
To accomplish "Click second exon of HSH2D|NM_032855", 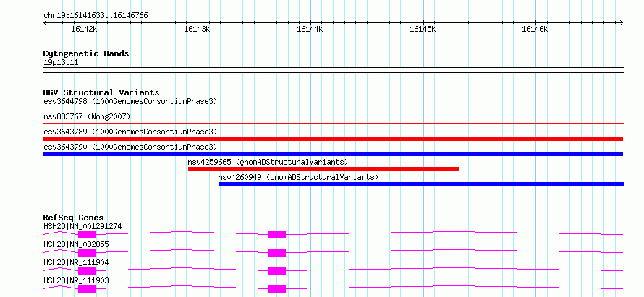I will [x=277, y=253].
